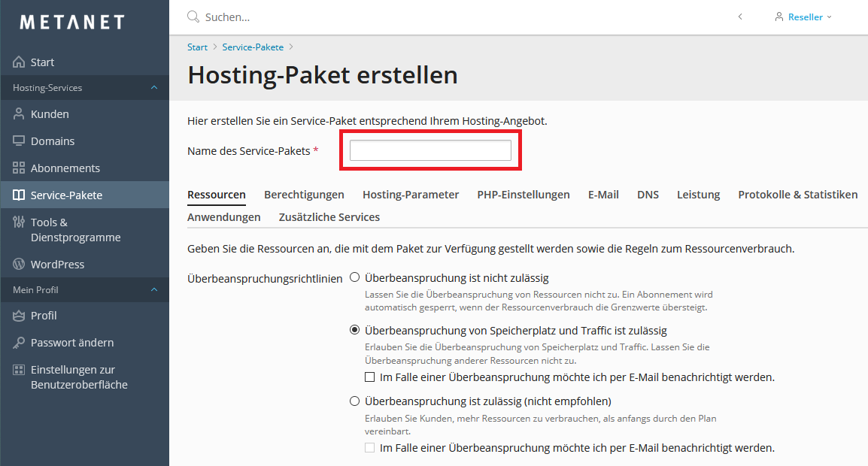Open the PHP-Einstellungen tab
This screenshot has width=868, height=466.
point(523,195)
